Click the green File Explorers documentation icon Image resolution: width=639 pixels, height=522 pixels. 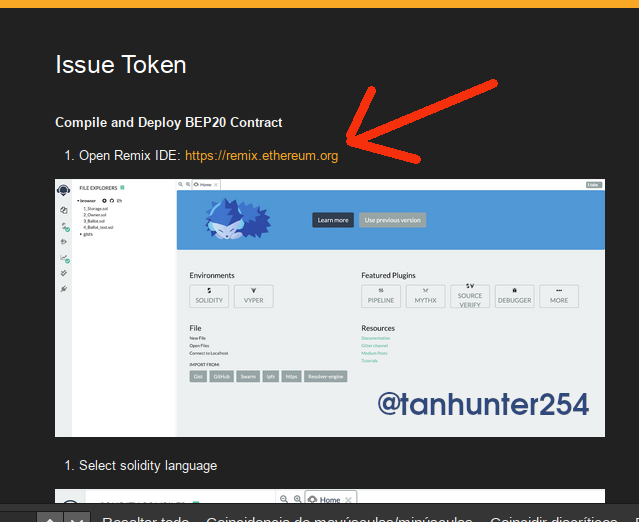click(122, 188)
